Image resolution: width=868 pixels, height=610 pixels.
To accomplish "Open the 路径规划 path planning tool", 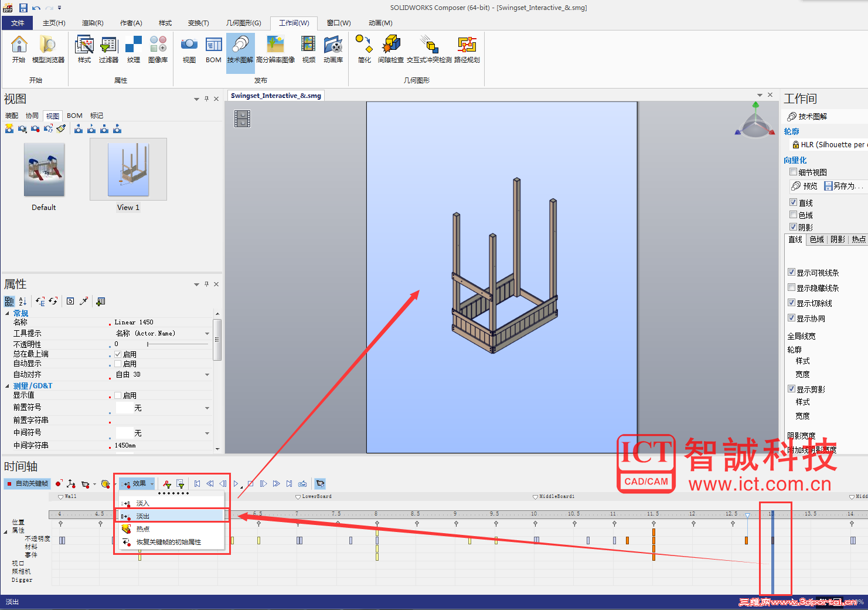I will [467, 49].
